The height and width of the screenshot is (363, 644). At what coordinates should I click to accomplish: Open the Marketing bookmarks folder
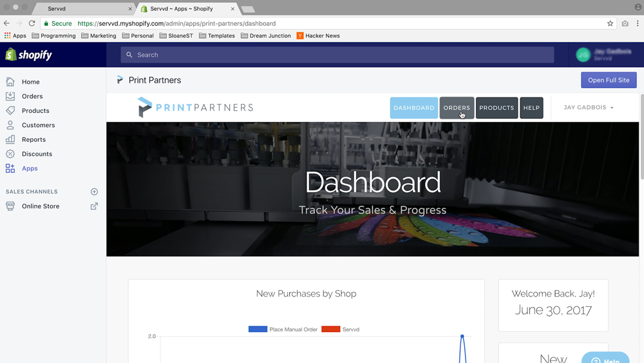point(99,35)
